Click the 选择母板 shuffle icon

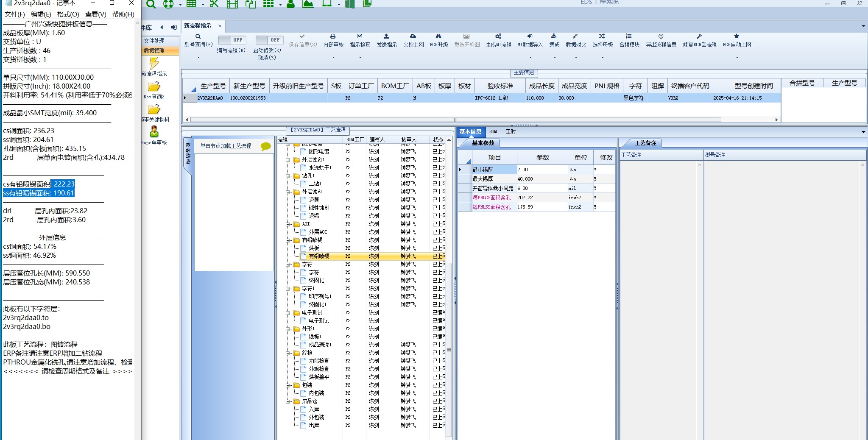coord(602,36)
